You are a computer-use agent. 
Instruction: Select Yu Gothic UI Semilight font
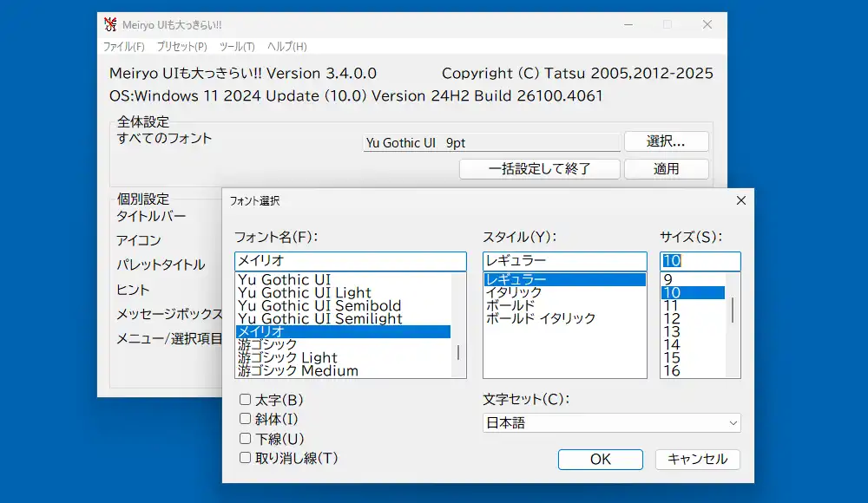(x=343, y=319)
